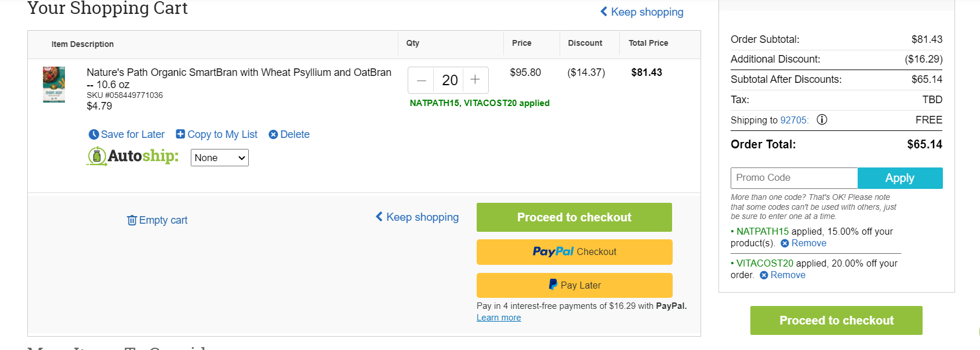The height and width of the screenshot is (350, 980).
Task: Click the Delete item x icon
Action: tap(273, 134)
